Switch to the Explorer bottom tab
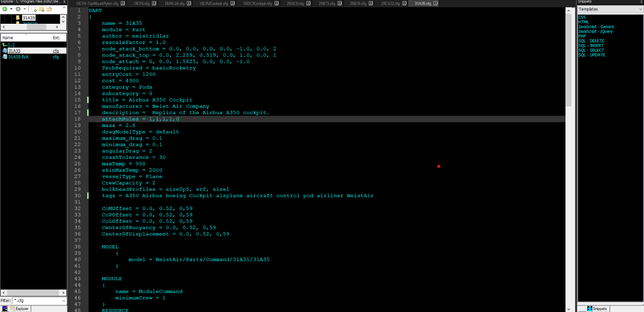 pos(19,309)
